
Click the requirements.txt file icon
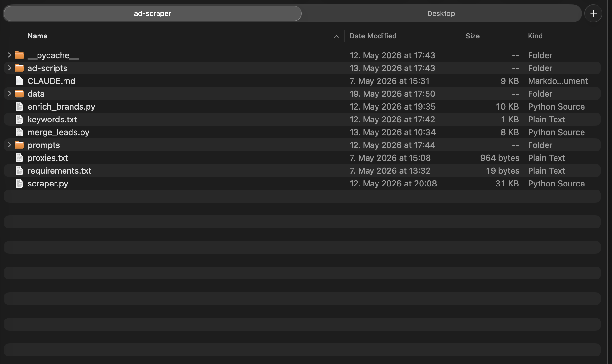[x=19, y=171]
